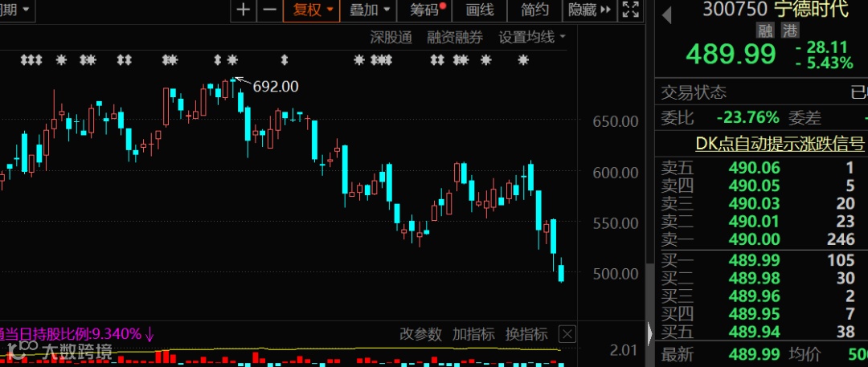Open DK点自动提示涨跌信号 link
This screenshot has width=868, height=367.
780,144
